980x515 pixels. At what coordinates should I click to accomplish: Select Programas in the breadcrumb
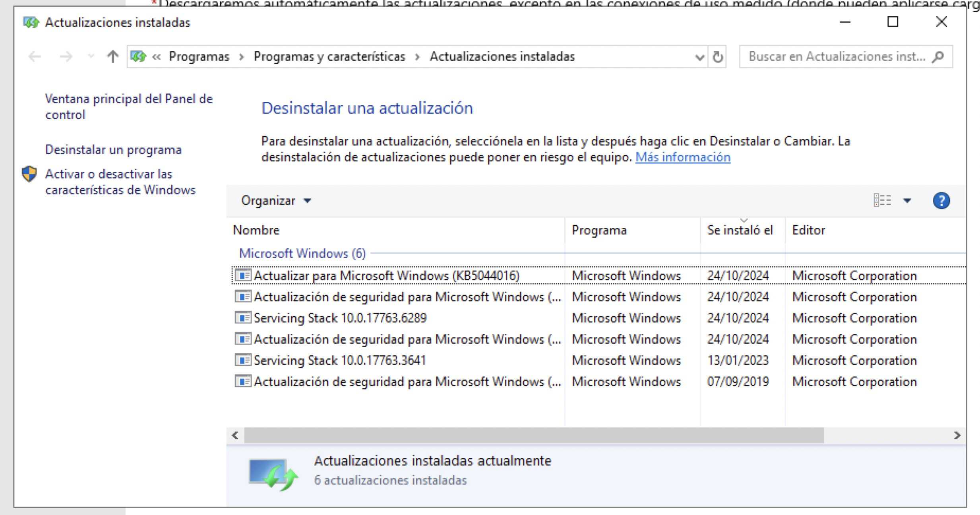tap(199, 56)
